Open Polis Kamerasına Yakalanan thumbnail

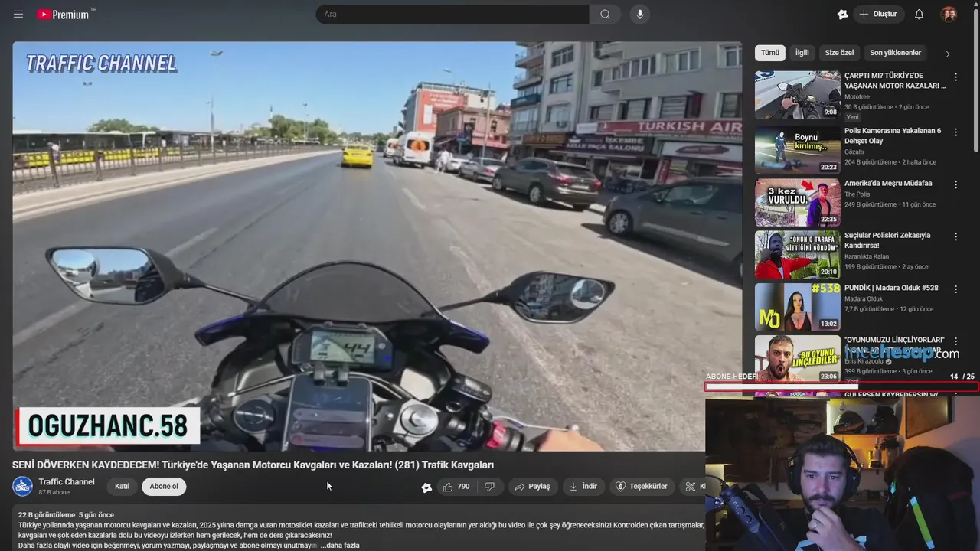coord(797,150)
